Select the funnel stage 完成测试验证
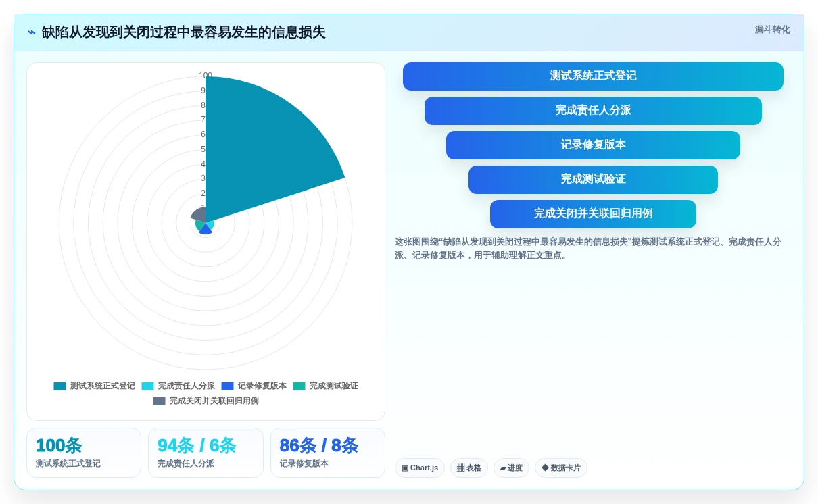The height and width of the screenshot is (504, 818). tap(593, 180)
